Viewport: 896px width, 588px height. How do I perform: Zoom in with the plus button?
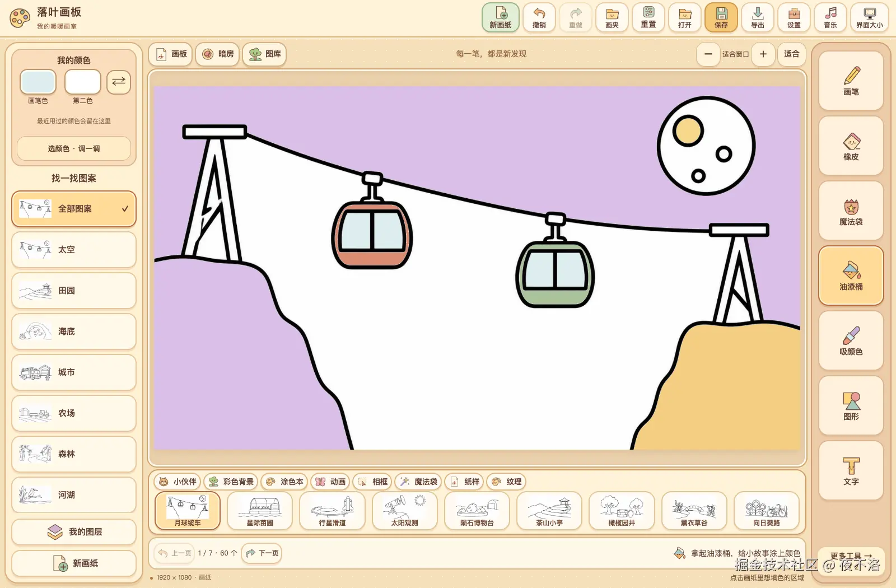tap(763, 54)
